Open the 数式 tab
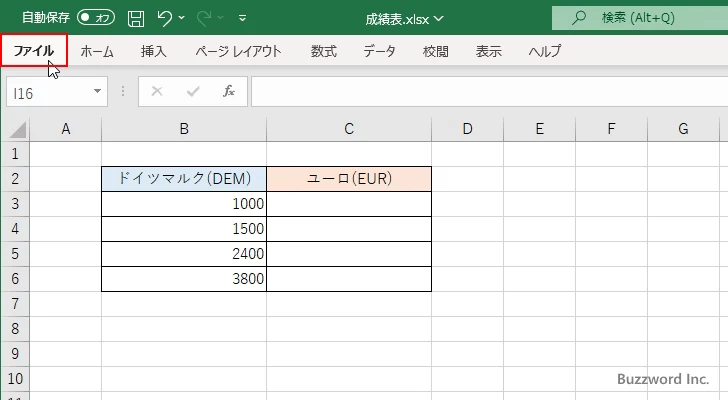Screen dimensions: 728x400 [324, 51]
